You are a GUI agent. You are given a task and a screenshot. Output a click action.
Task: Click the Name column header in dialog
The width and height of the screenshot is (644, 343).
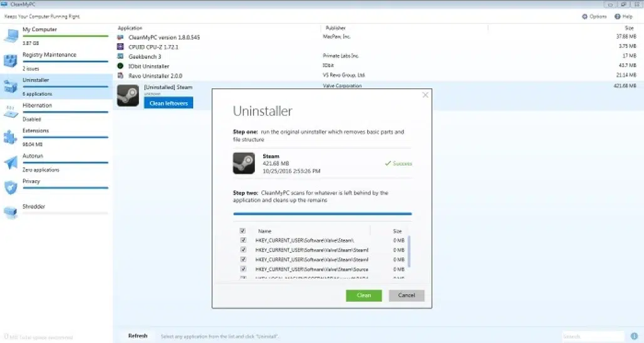[264, 231]
